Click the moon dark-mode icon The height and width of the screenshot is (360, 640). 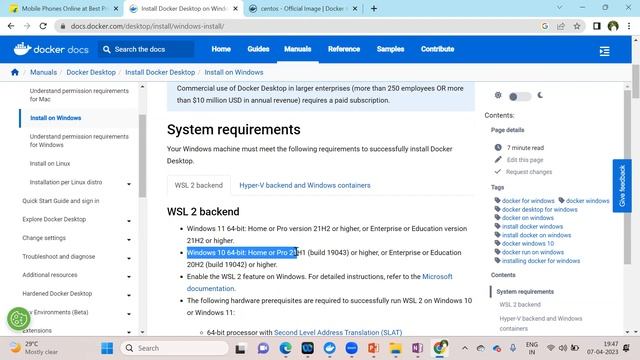pyautogui.click(x=540, y=95)
